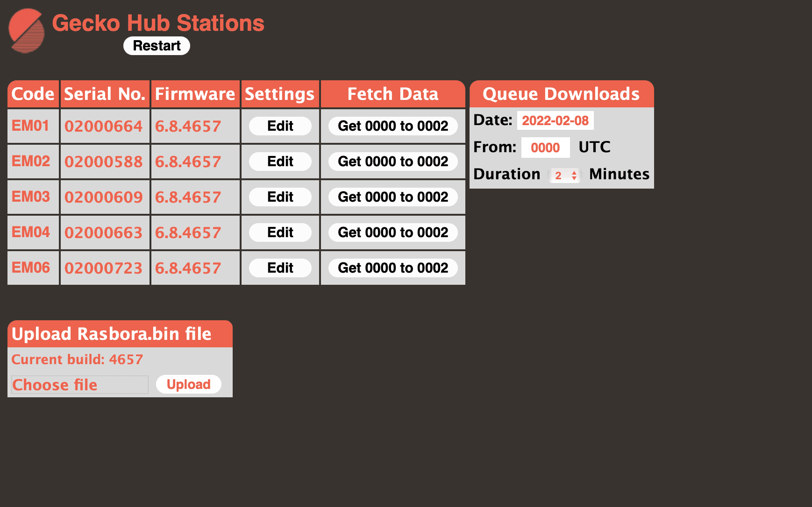This screenshot has width=812, height=507.
Task: Click station code EM04
Action: (30, 232)
